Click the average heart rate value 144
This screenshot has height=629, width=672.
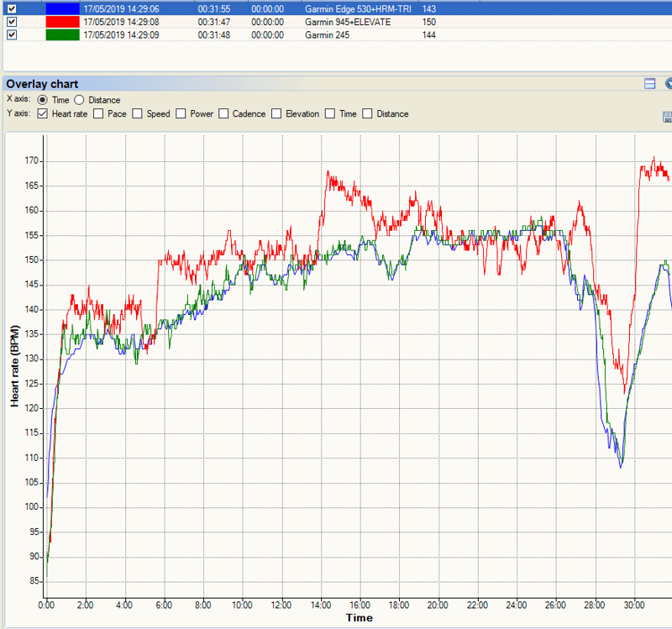[x=429, y=34]
